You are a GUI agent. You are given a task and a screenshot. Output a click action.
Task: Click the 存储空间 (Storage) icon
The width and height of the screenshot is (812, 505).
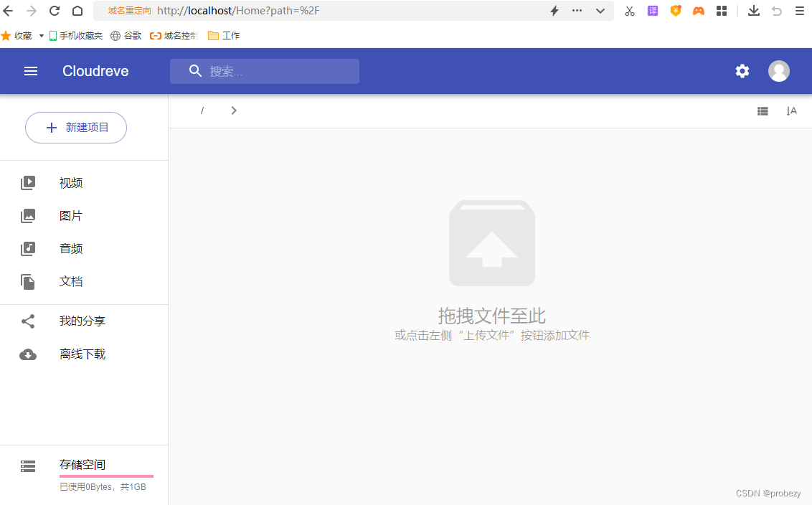(27, 466)
